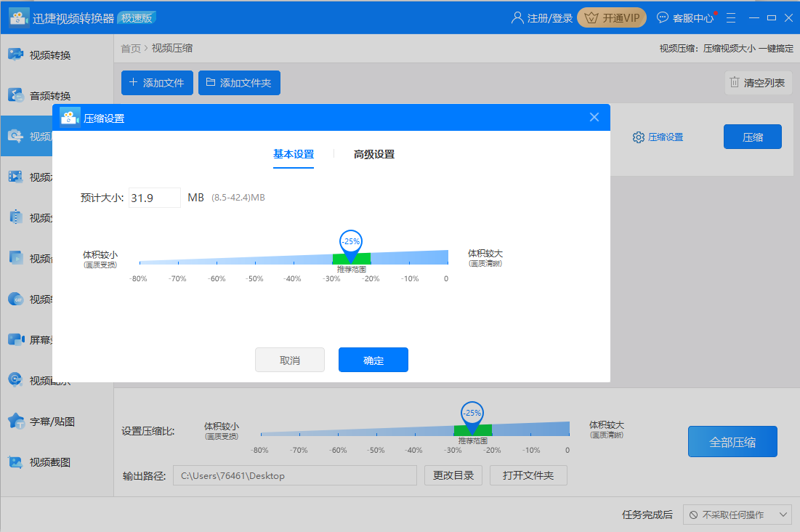Cancel the compression settings dialog
The width and height of the screenshot is (800, 532).
tap(289, 359)
